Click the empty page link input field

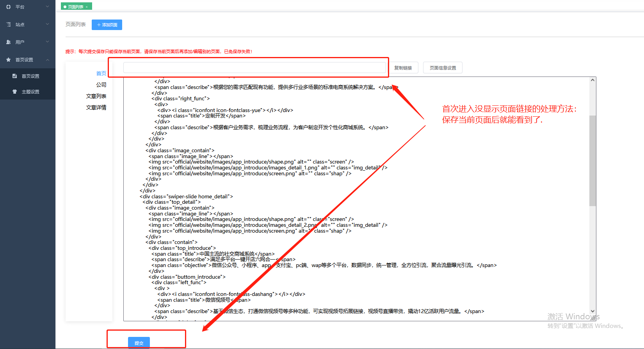click(254, 68)
